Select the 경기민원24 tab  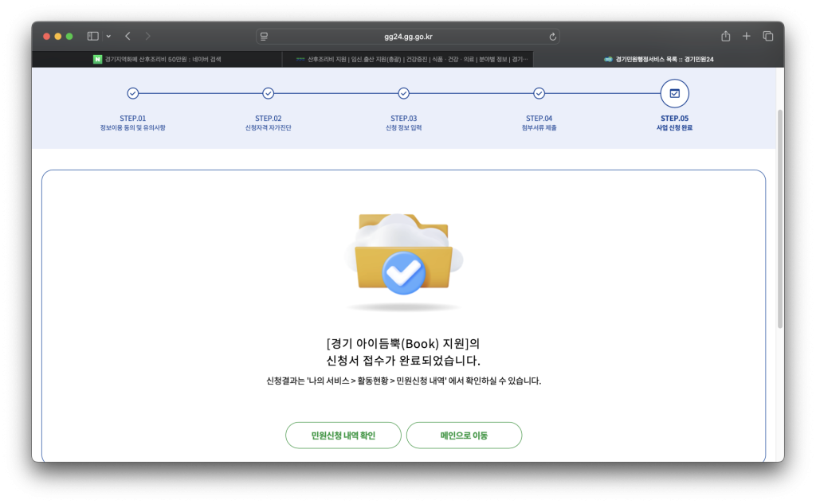coord(658,59)
